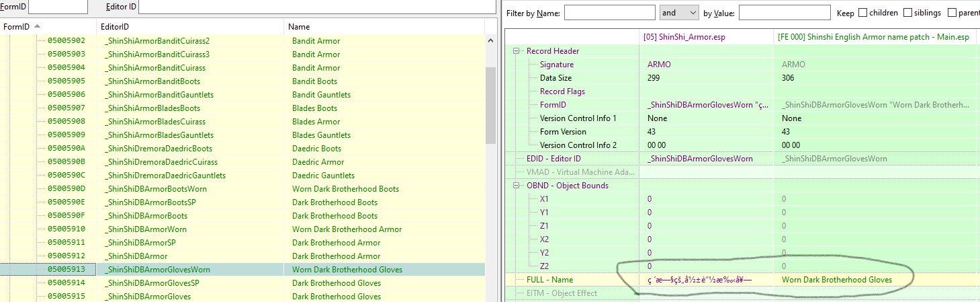Select record 05005915 _ShinShiDBArmorGloves

(x=242, y=297)
